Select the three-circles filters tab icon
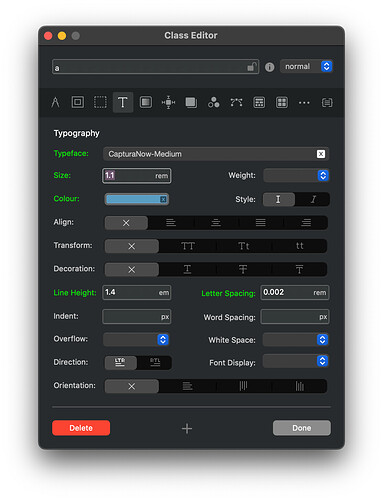382x500 pixels. click(x=214, y=102)
